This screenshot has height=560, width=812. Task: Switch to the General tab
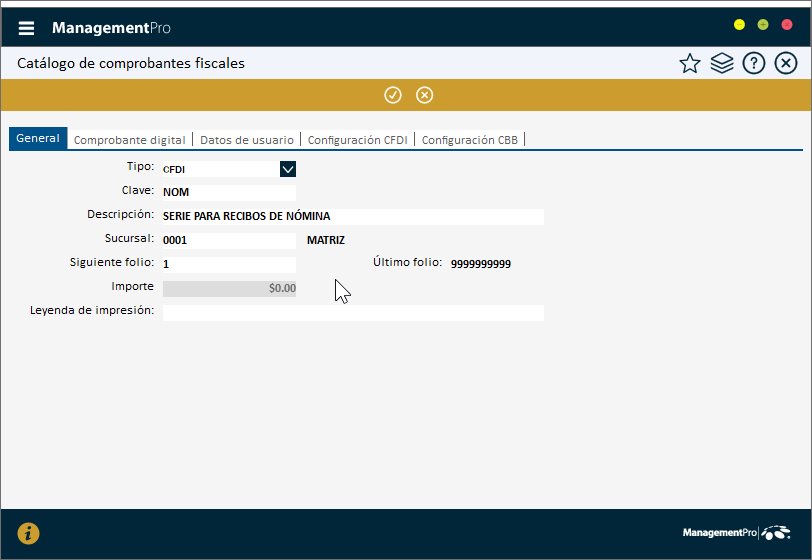[38, 138]
